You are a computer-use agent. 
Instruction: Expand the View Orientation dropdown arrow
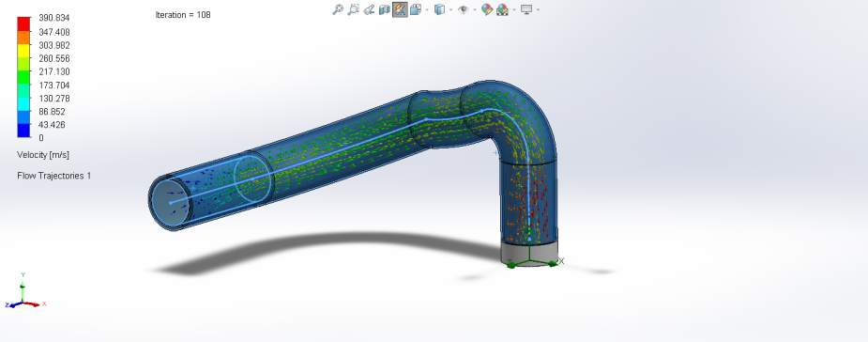point(427,10)
